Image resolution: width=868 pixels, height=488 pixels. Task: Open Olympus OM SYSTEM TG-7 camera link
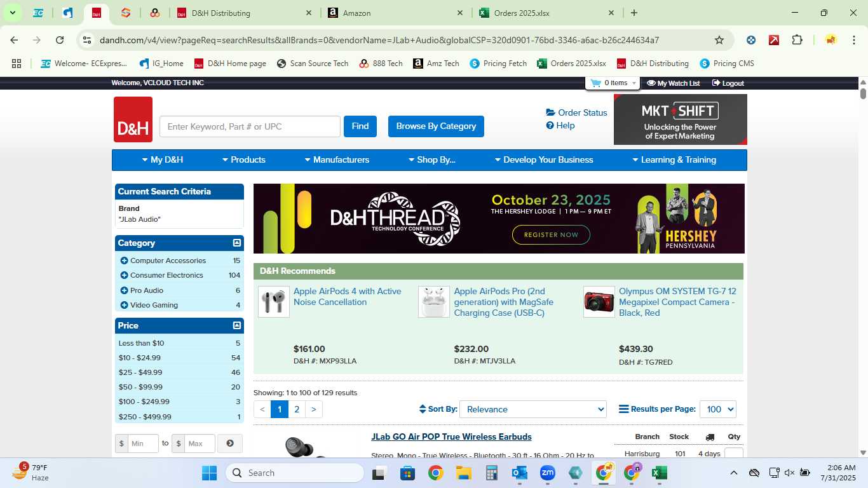click(x=677, y=302)
